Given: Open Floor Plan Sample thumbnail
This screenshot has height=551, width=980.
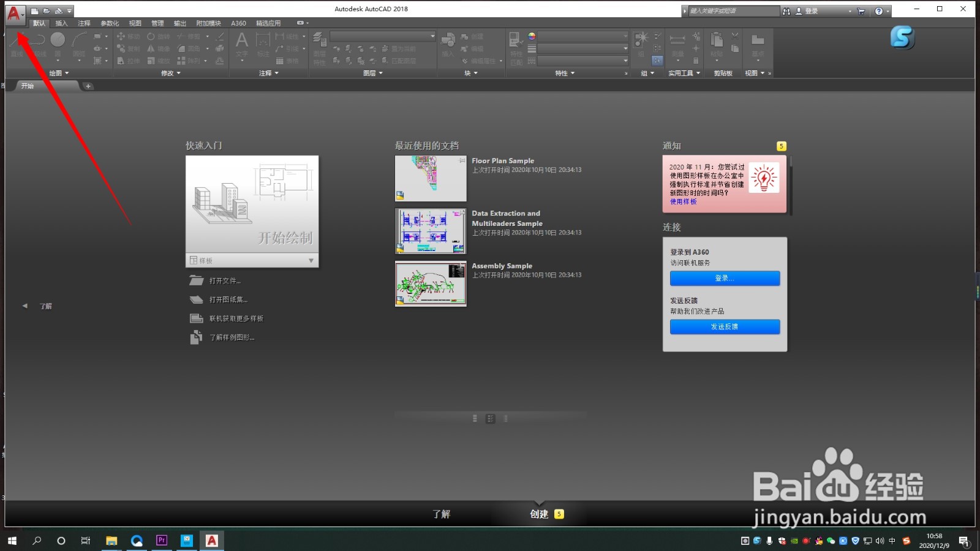Looking at the screenshot, I should pyautogui.click(x=431, y=178).
